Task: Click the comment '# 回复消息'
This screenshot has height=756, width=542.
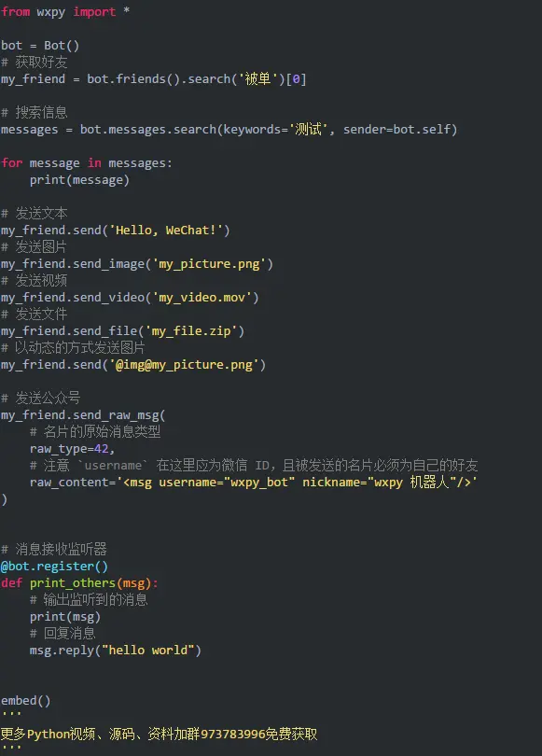Action: coord(63,634)
